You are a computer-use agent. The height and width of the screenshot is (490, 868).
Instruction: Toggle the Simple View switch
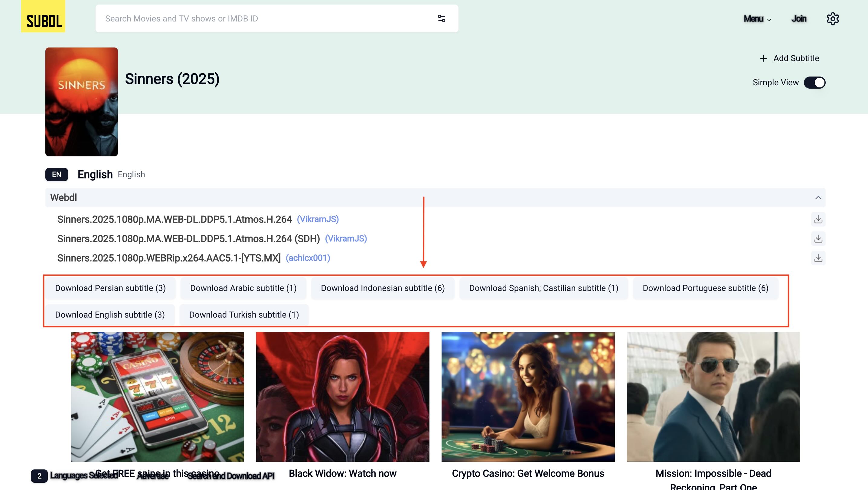point(814,83)
